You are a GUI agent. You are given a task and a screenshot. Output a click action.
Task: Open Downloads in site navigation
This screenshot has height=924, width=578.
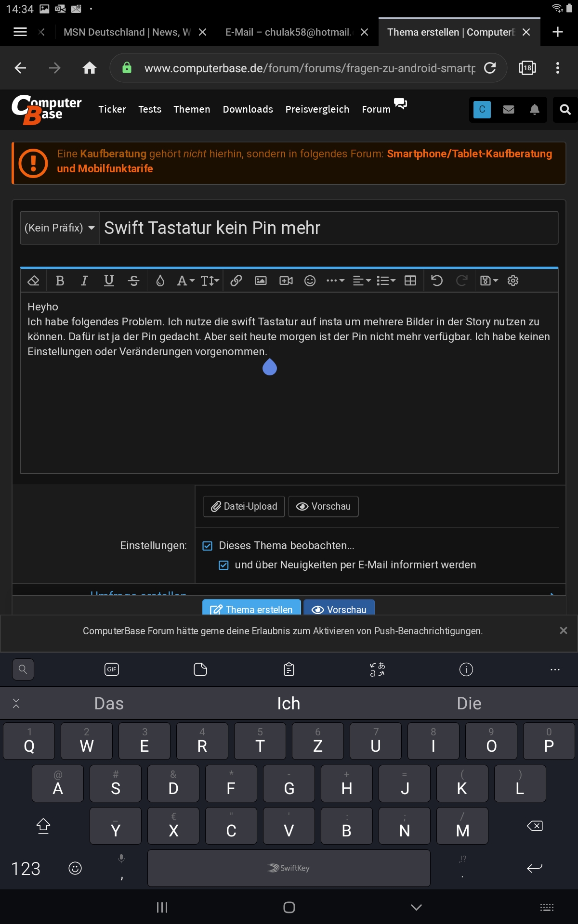(248, 109)
